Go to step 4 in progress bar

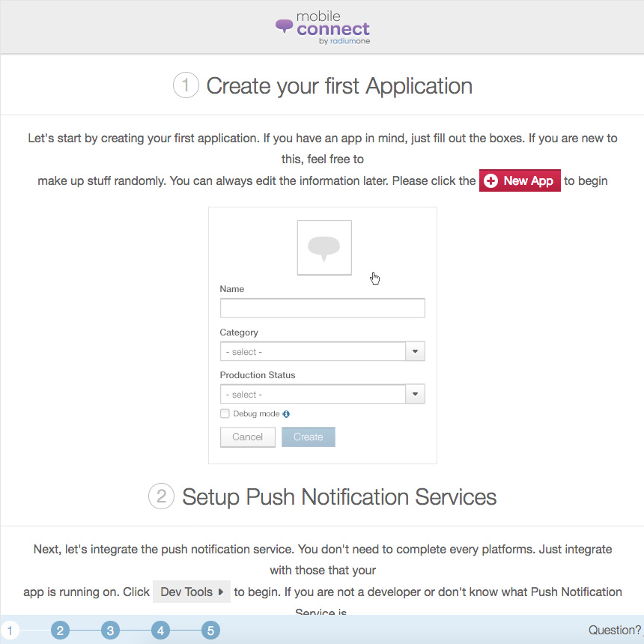160,631
